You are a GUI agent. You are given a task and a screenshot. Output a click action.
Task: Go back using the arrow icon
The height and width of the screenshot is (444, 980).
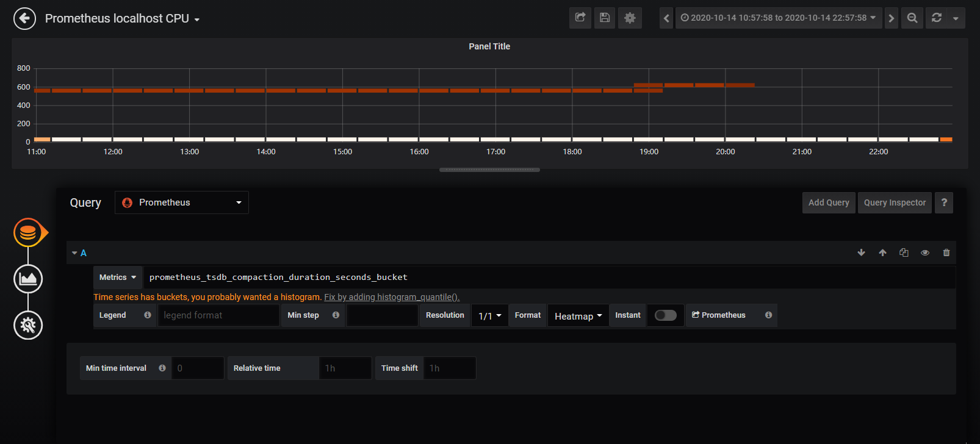pos(24,18)
